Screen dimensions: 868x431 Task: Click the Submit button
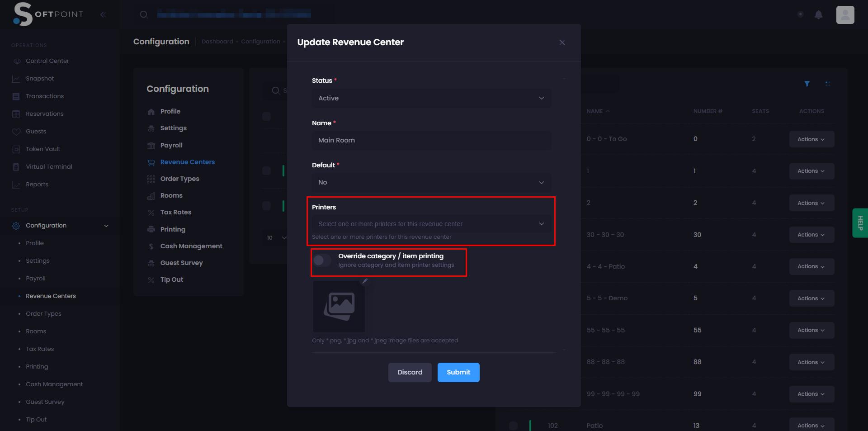coord(458,372)
